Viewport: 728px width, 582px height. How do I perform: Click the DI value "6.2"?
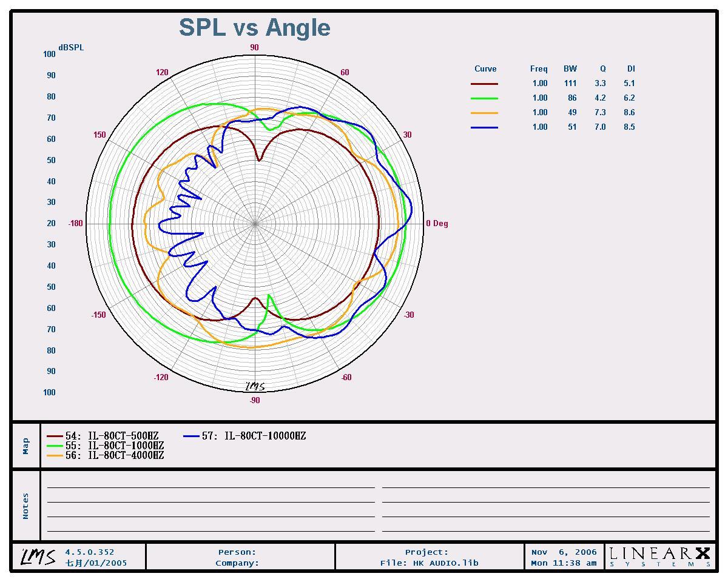(x=629, y=98)
